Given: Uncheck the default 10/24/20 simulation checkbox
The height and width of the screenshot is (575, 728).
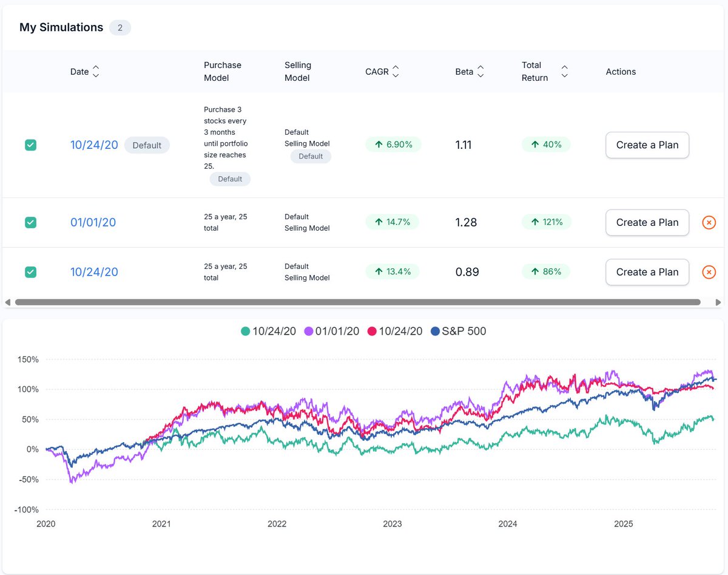Looking at the screenshot, I should pyautogui.click(x=30, y=145).
